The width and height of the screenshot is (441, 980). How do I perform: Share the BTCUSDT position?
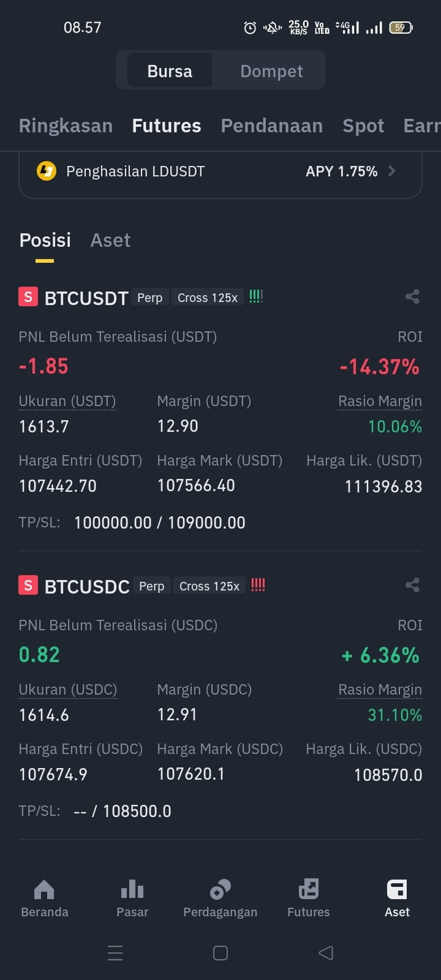[412, 297]
